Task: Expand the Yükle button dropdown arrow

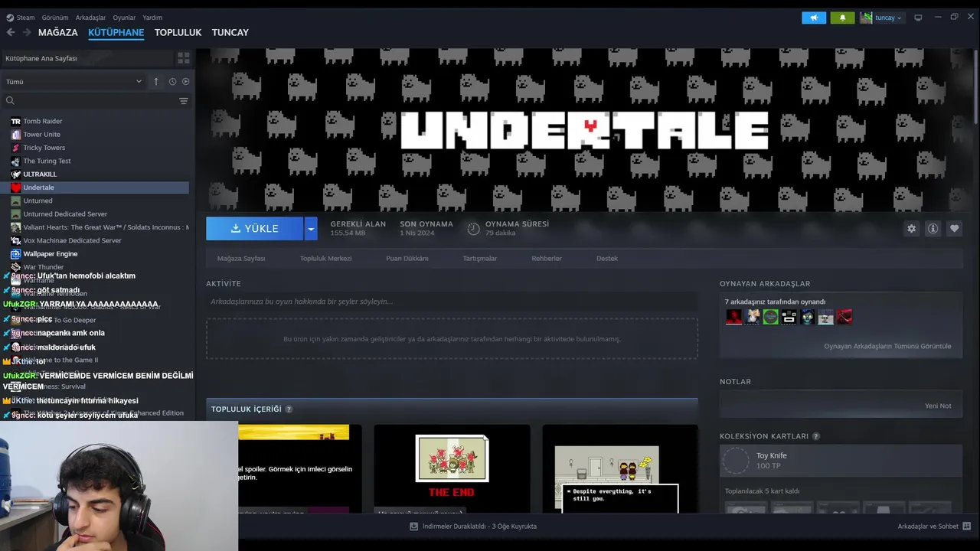Action: pos(310,228)
